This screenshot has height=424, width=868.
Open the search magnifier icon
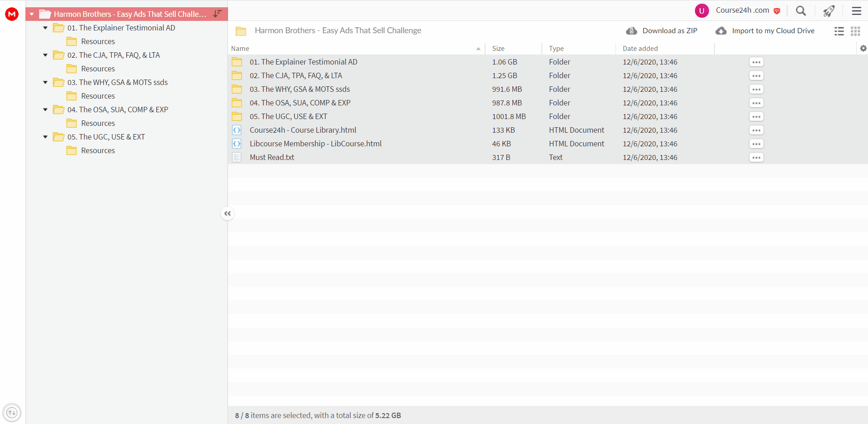click(801, 10)
